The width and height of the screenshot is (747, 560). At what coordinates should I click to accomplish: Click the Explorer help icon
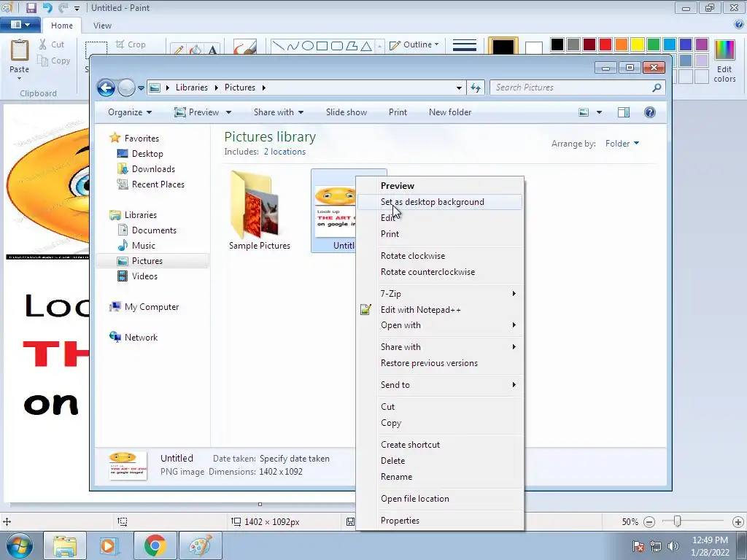(650, 112)
